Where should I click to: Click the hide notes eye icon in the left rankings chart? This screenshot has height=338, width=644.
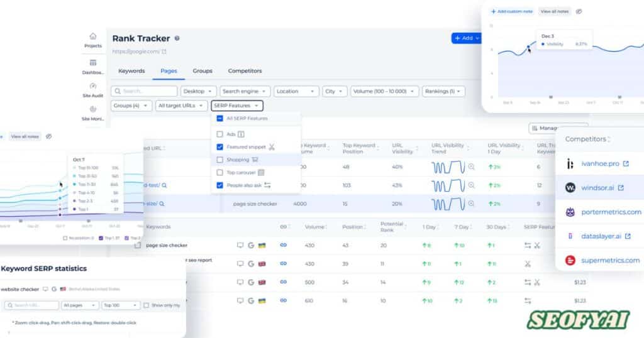pyautogui.click(x=49, y=136)
